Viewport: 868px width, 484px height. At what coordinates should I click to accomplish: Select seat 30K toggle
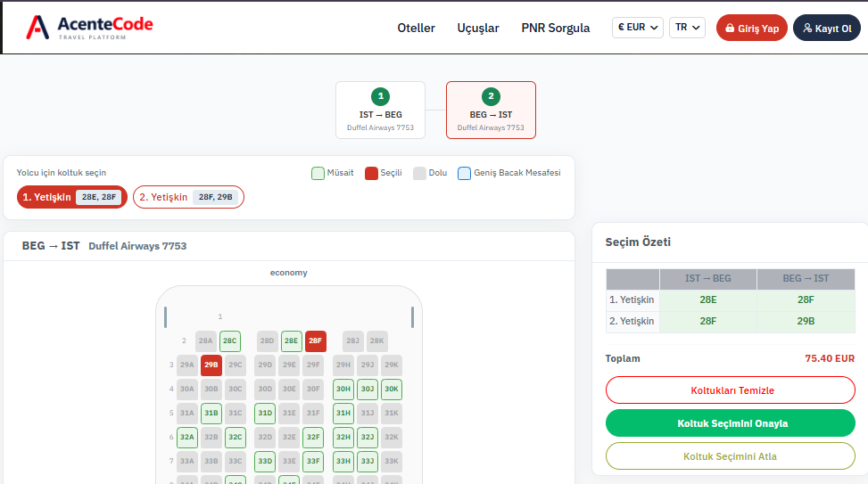pos(391,389)
